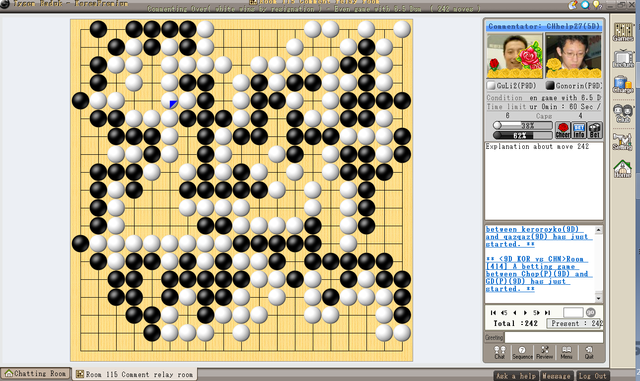Click the up arrow of the notices scrollbar
The height and width of the screenshot is (381, 640).
pyautogui.click(x=598, y=230)
